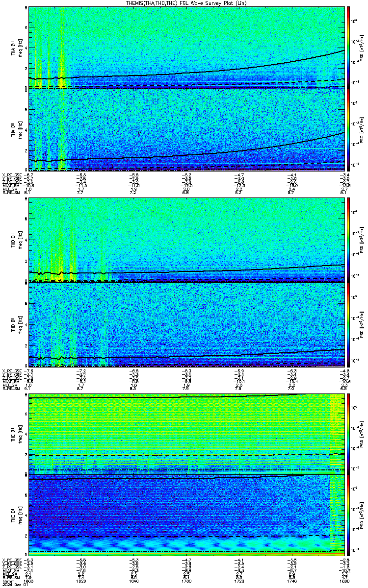368x588 pixels.
Task: Click the 1700 time tick label
Action: [186, 580]
